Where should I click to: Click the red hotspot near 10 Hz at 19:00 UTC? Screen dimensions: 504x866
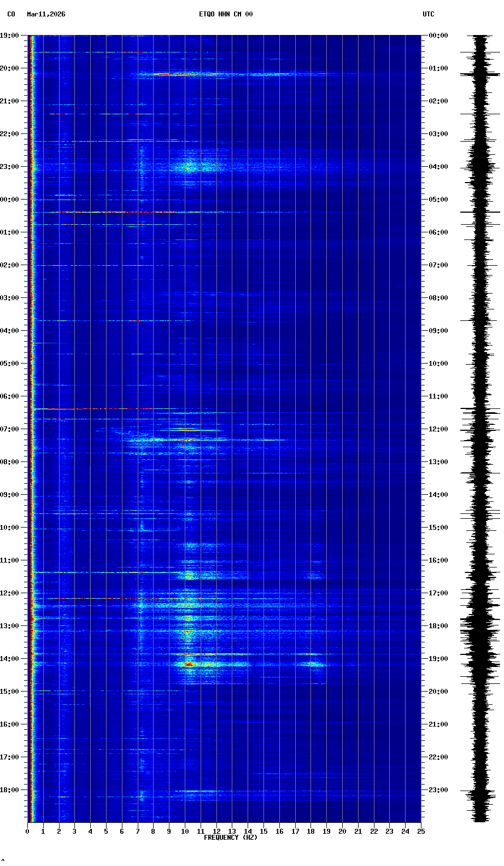click(x=189, y=664)
